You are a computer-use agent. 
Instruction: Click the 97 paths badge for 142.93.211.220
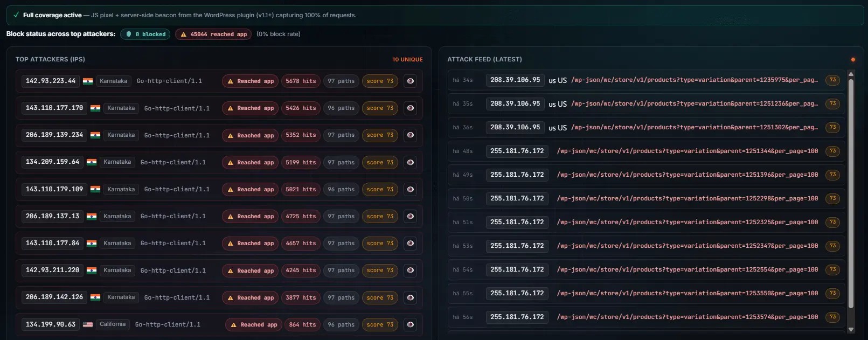pos(341,270)
